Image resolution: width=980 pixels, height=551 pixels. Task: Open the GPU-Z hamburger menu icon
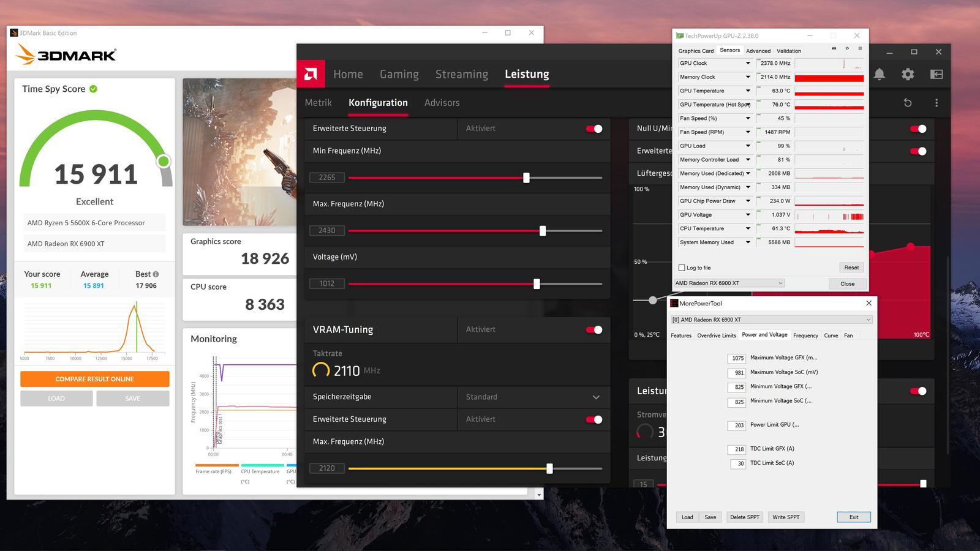tap(860, 48)
